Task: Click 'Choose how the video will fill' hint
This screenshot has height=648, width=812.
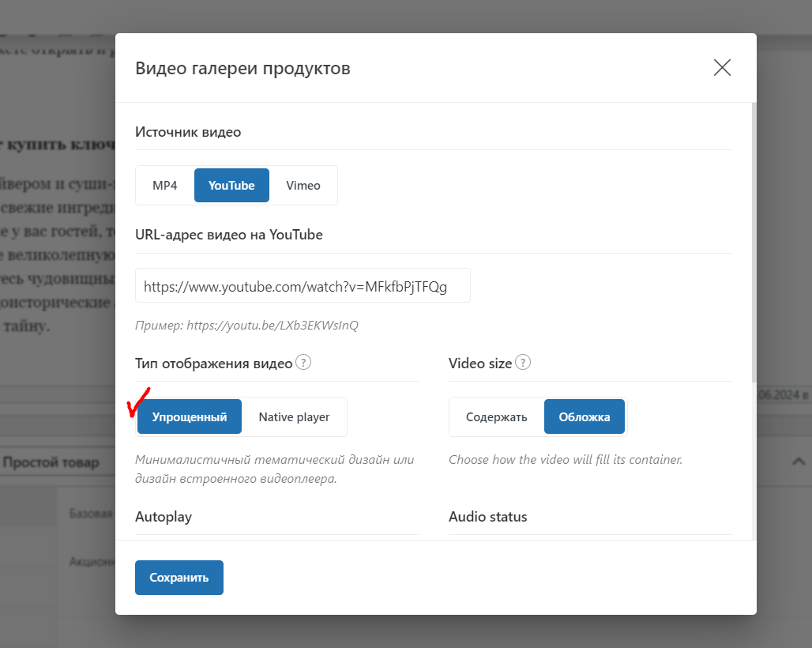Action: click(566, 460)
